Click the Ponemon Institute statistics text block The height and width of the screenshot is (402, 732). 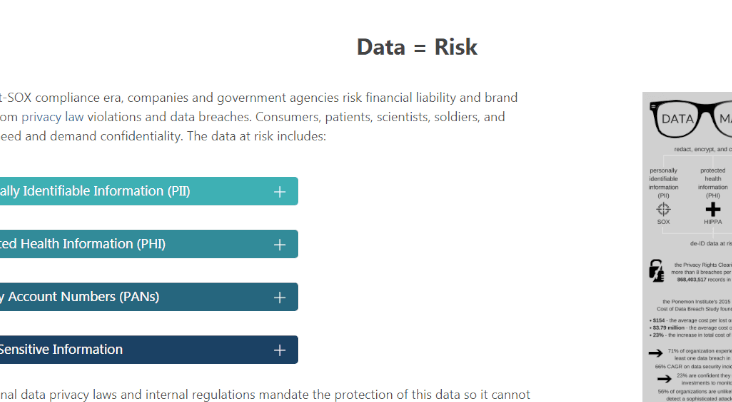pos(691,318)
